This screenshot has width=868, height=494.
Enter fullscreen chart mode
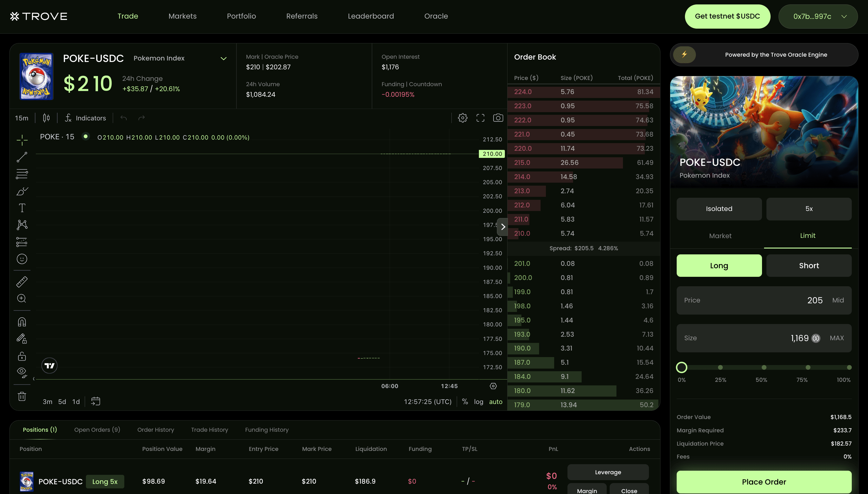click(x=480, y=118)
